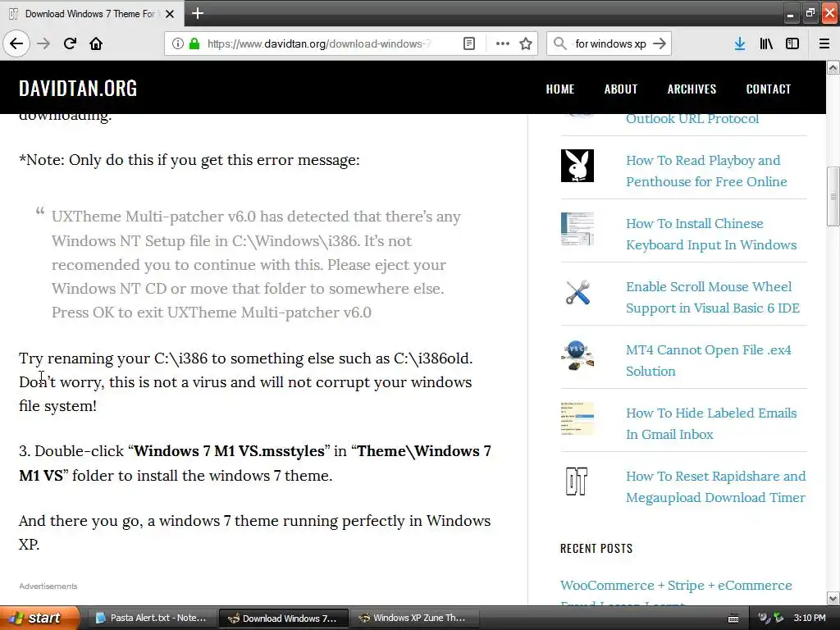Click the DAVIDTAN.ORG site logo
This screenshot has height=630, width=840.
click(78, 89)
